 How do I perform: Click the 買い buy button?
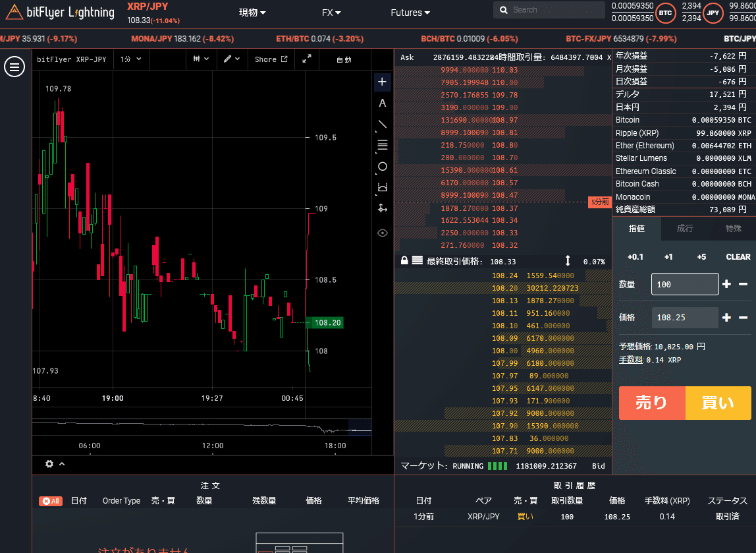(718, 403)
